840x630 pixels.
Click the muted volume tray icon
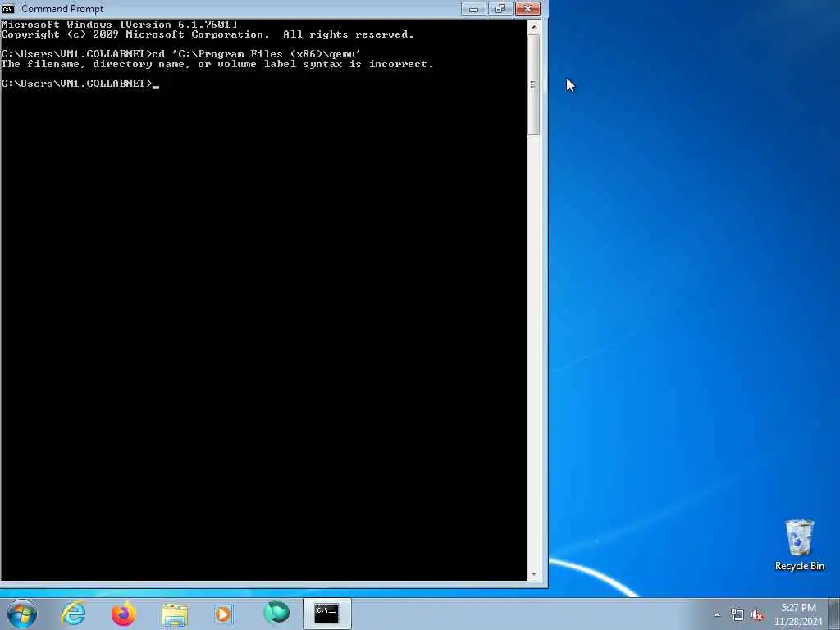tap(757, 614)
